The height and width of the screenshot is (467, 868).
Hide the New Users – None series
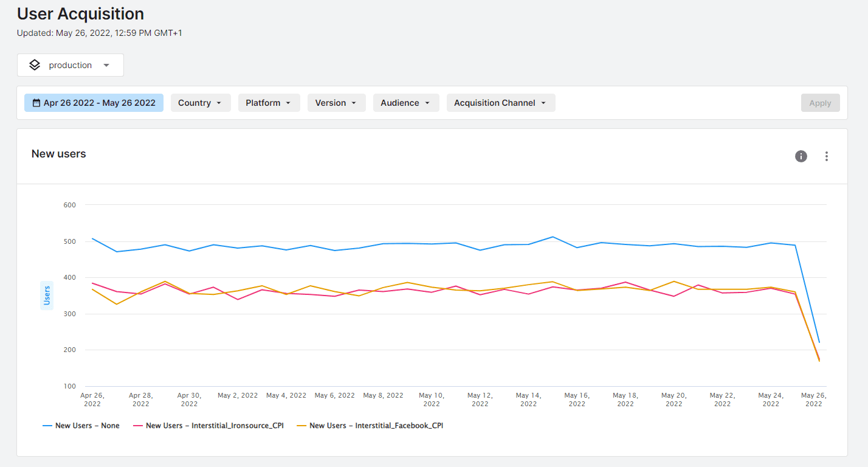click(81, 425)
